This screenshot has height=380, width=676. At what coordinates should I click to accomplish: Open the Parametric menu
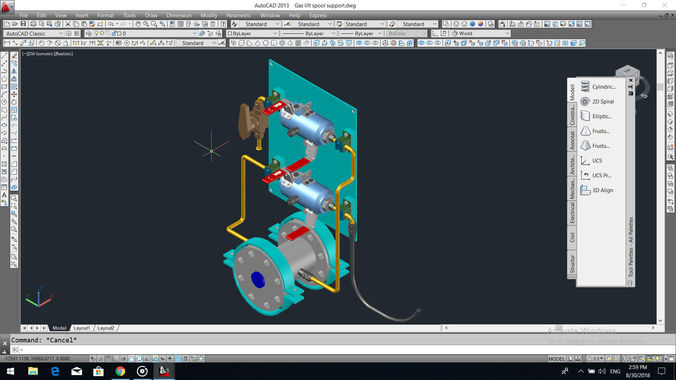[x=238, y=15]
